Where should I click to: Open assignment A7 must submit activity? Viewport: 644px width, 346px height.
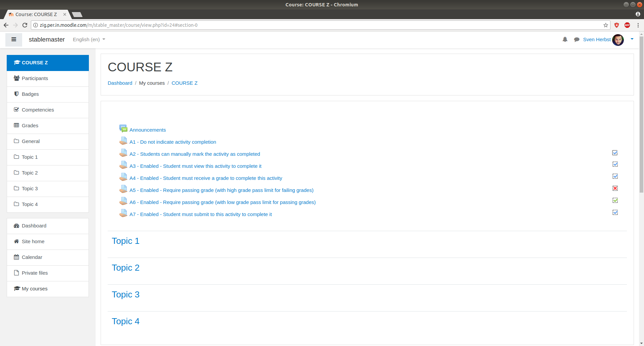(201, 214)
